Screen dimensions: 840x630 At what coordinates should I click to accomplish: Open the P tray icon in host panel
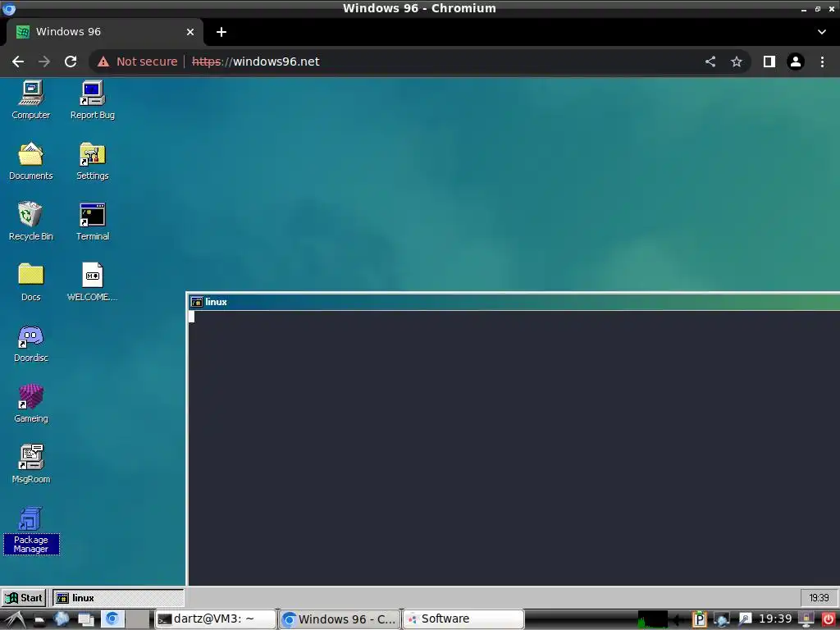pyautogui.click(x=699, y=619)
